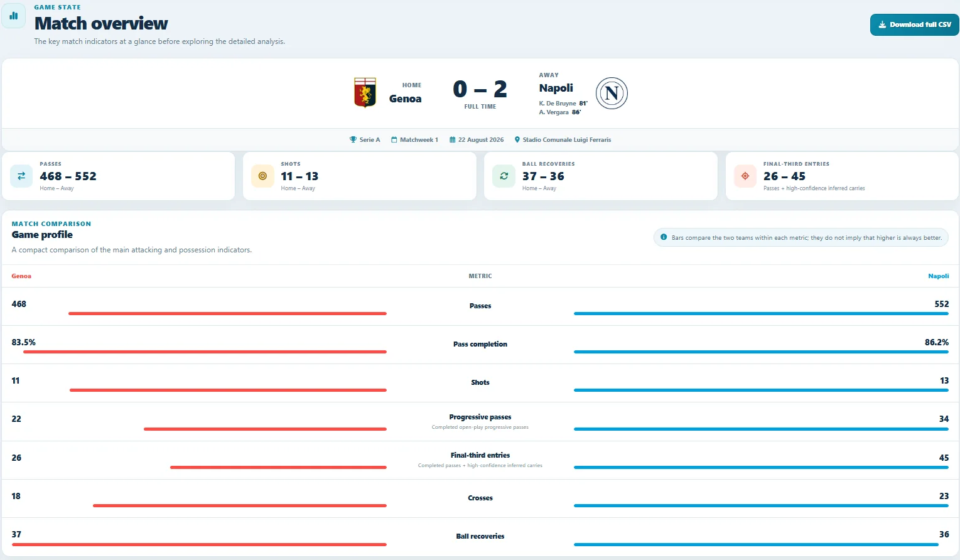The width and height of the screenshot is (960, 560).
Task: Click the Genoa club crest
Action: click(x=365, y=93)
